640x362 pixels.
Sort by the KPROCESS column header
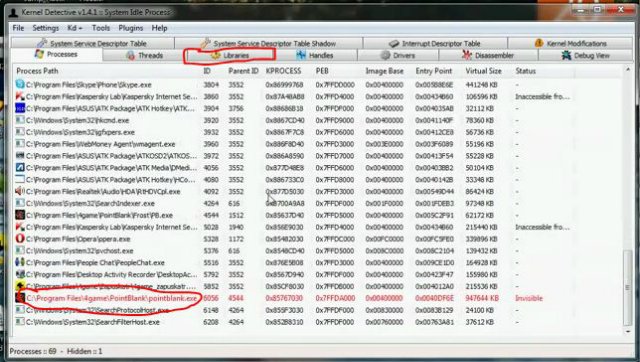283,71
